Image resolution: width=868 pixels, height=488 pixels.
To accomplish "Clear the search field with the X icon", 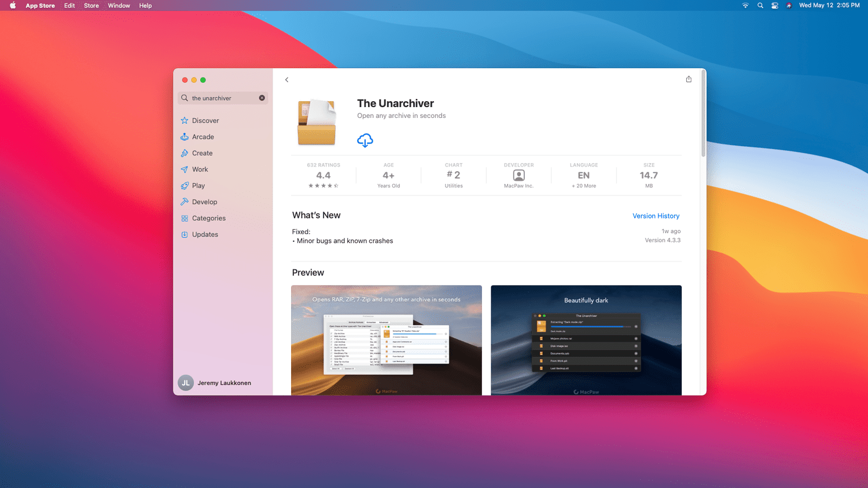I will (x=262, y=98).
